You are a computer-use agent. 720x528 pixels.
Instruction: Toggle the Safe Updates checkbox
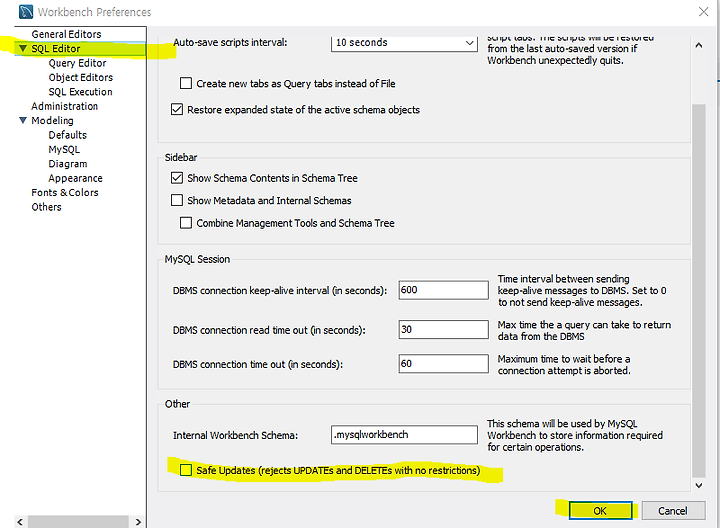(186, 470)
